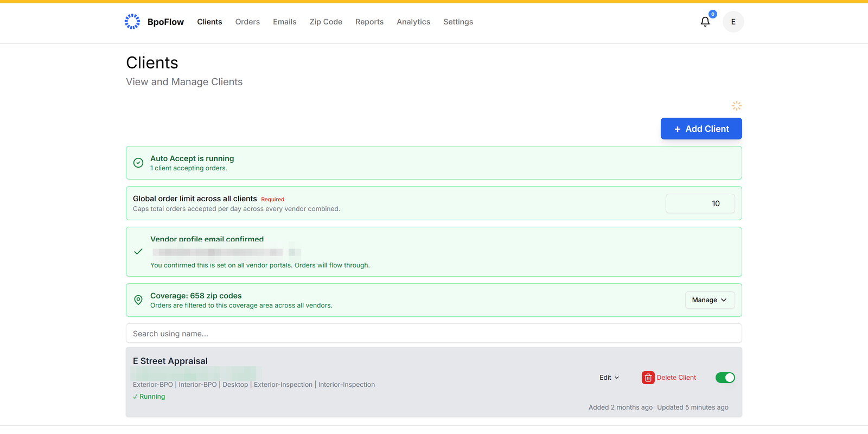This screenshot has width=868, height=434.
Task: Click the Running status text
Action: 152,397
